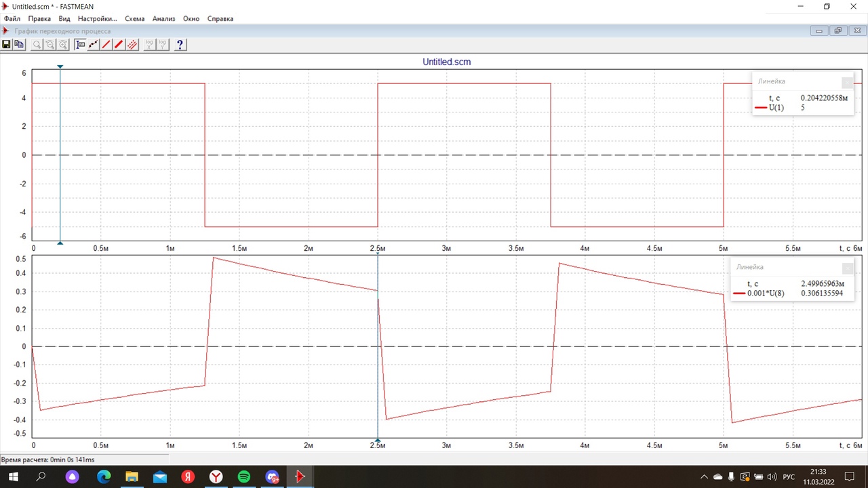Screen dimensions: 868x488
Task: Toggle the dashed grid lines icon
Action: pos(132,45)
